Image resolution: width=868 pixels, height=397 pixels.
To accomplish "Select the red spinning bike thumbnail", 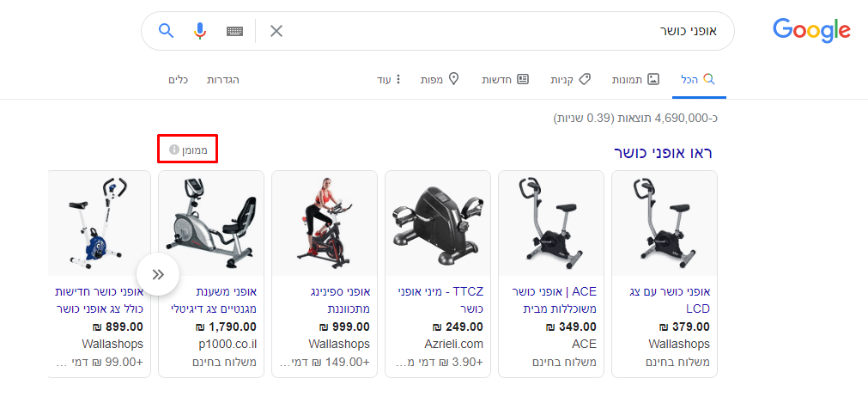I will click(x=325, y=223).
